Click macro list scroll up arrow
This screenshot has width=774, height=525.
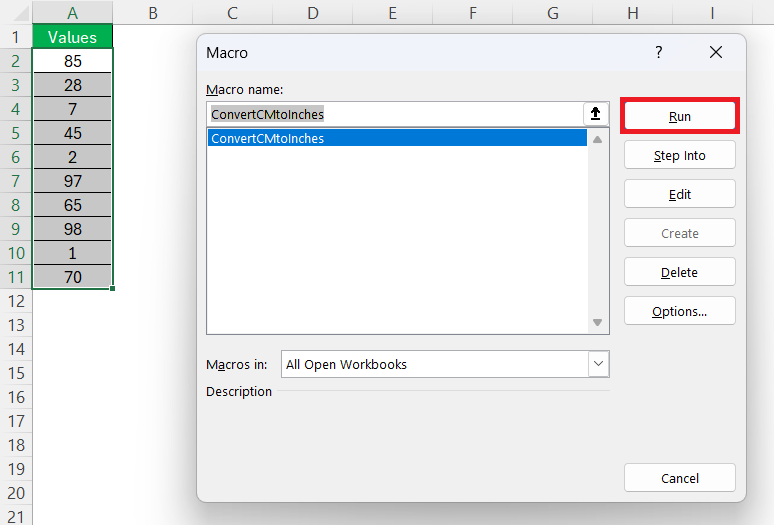click(x=597, y=140)
